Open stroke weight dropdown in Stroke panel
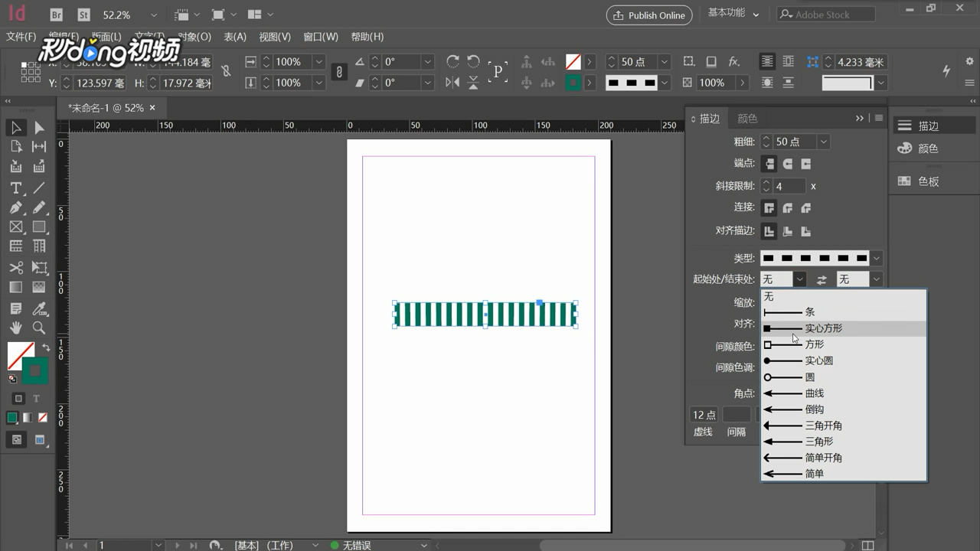The width and height of the screenshot is (980, 551). tap(823, 142)
